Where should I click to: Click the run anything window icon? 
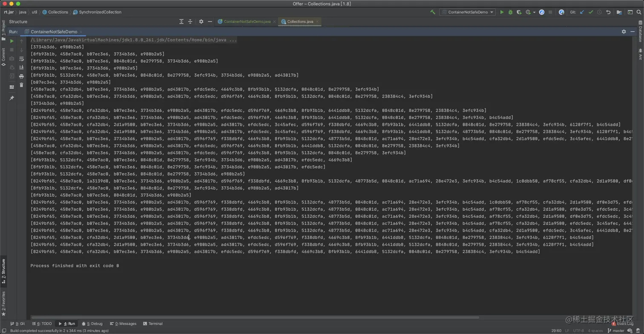point(630,12)
